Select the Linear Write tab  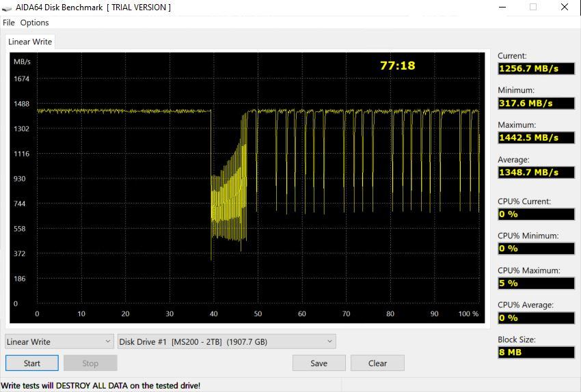click(x=30, y=42)
